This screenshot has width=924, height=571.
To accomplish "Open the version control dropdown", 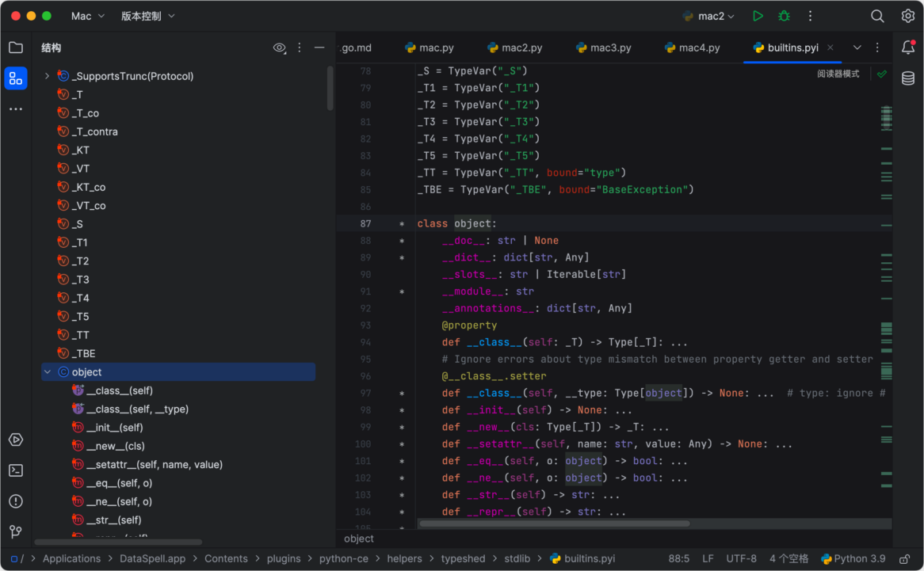I will [148, 16].
